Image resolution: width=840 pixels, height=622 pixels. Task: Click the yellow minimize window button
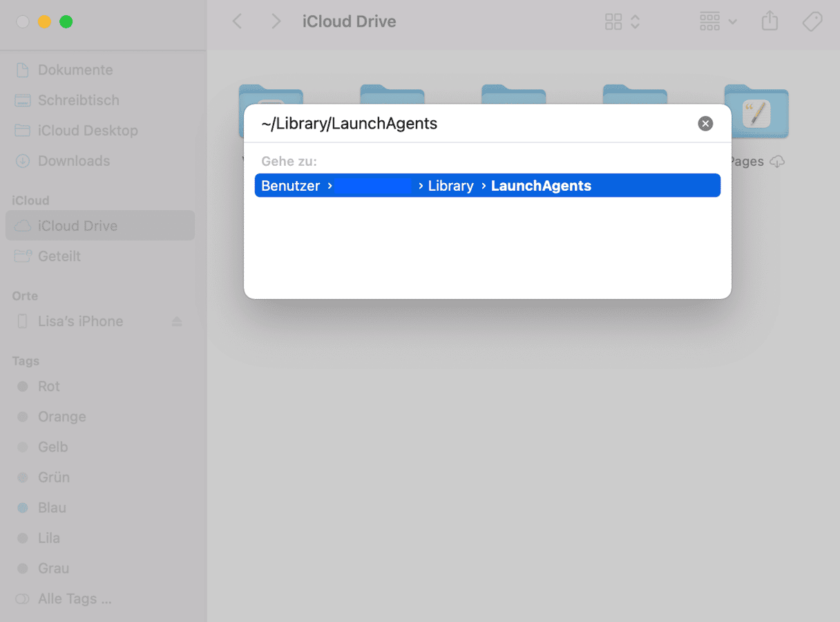[x=44, y=22]
